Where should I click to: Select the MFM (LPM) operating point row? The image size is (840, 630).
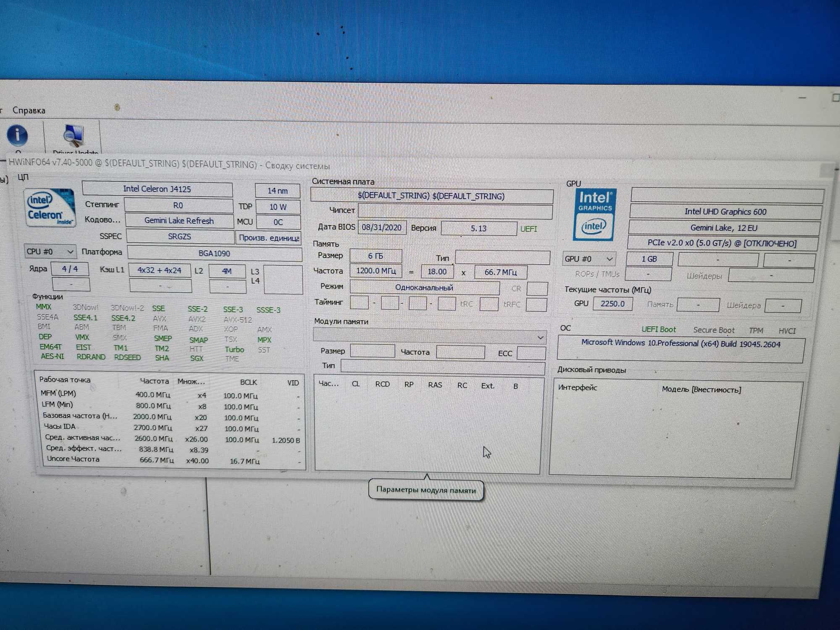(171, 395)
